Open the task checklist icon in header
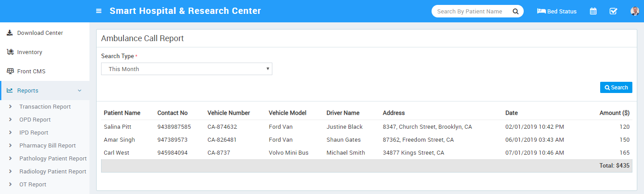 click(613, 11)
